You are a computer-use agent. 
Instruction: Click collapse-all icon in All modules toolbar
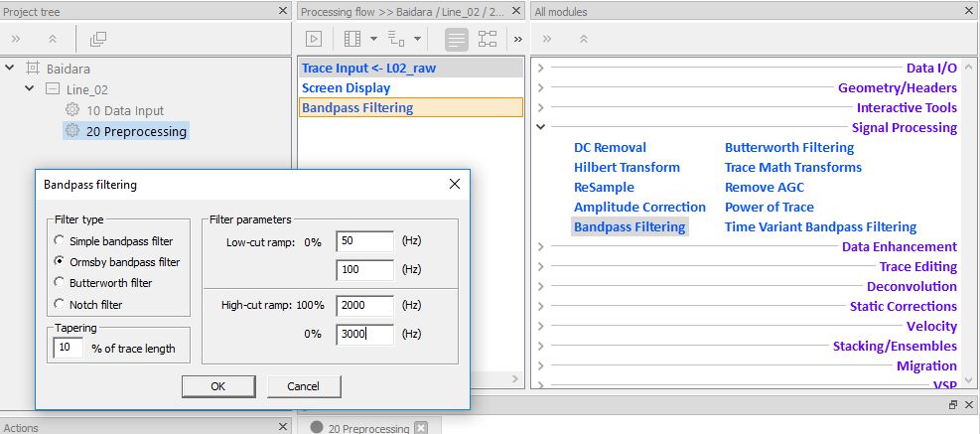(584, 39)
